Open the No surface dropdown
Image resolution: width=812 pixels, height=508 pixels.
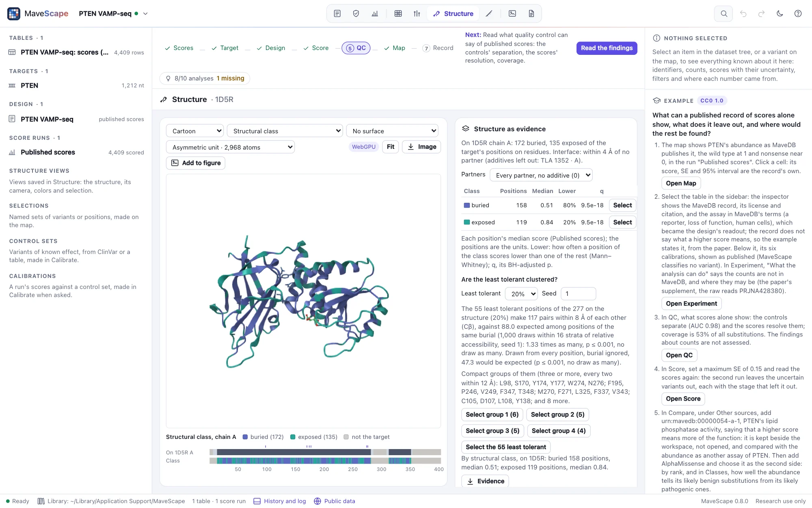pos(392,131)
